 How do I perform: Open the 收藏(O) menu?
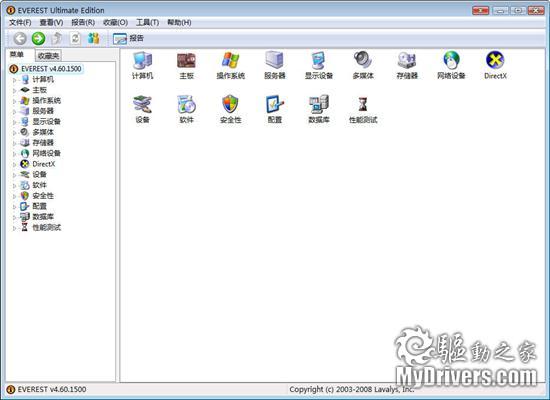point(115,22)
